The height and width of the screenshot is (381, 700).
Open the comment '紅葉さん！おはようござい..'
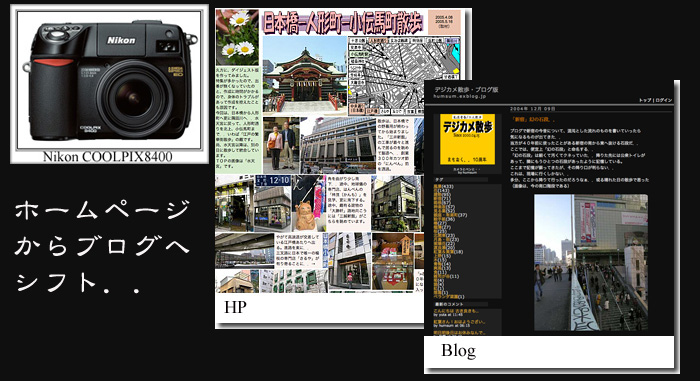(459, 322)
